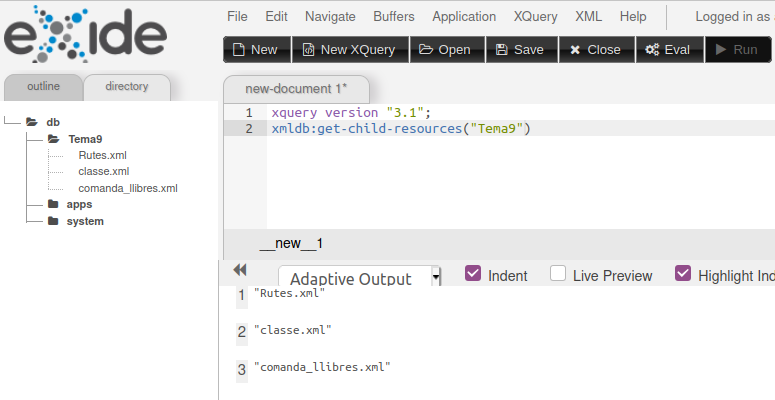775x400 pixels.
Task: Select comanda_llibres.xml in directory tree
Action: click(x=127, y=188)
